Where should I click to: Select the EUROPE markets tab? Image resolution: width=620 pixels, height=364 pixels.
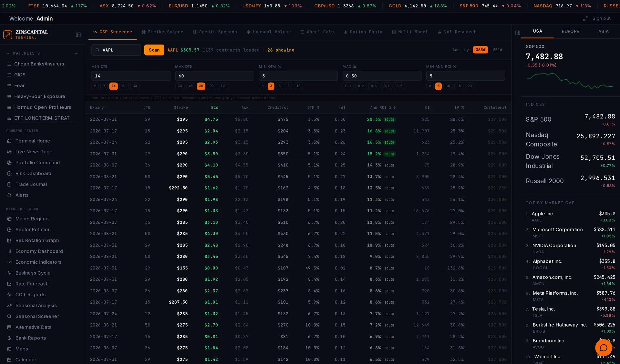570,31
